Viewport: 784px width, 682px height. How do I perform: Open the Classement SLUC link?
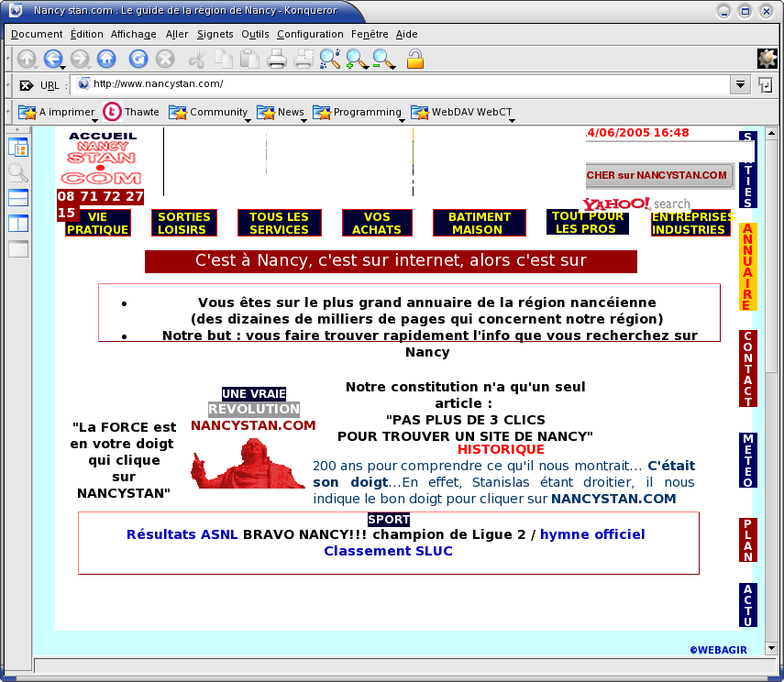388,551
